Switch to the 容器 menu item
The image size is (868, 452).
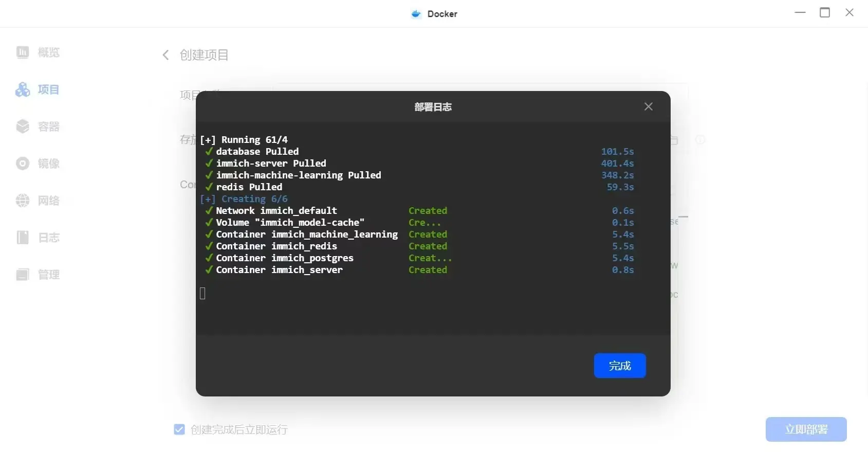point(48,126)
